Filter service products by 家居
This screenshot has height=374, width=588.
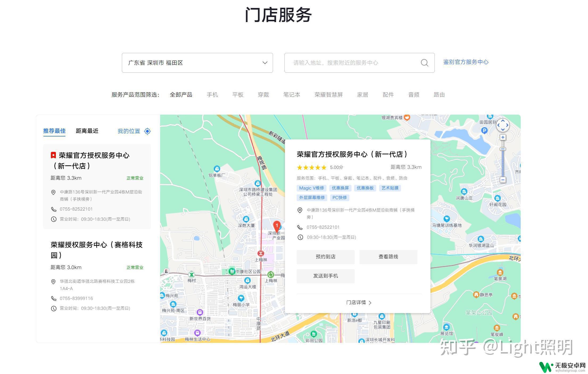coord(362,95)
